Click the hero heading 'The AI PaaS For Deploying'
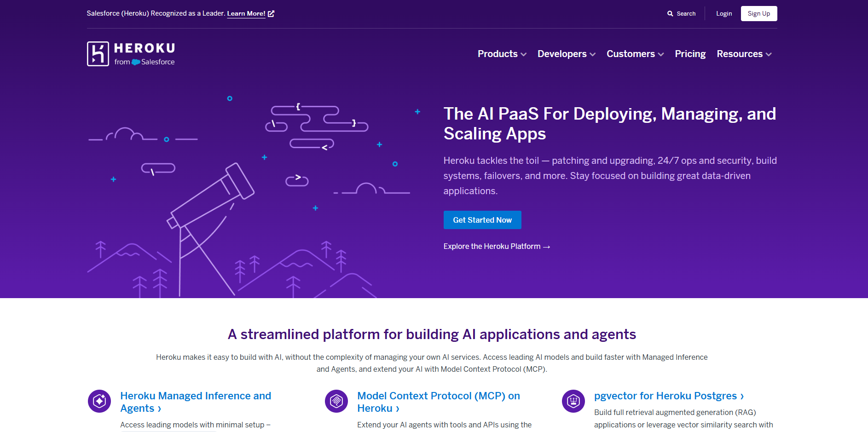This screenshot has width=868, height=432. 610,123
